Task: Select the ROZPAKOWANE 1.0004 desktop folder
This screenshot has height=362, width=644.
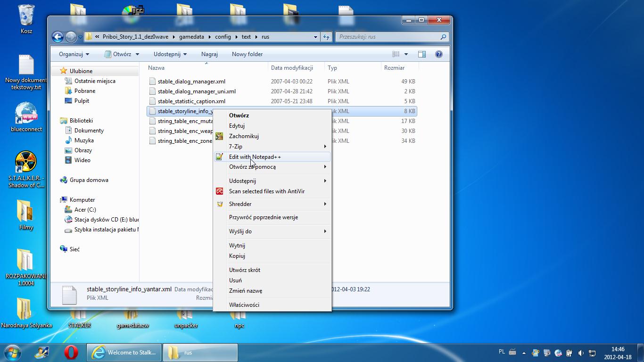Action: (x=26, y=267)
